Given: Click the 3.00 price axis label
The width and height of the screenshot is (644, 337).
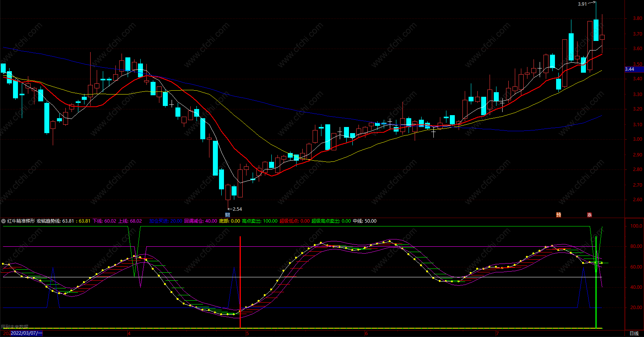Looking at the screenshot, I should [638, 139].
